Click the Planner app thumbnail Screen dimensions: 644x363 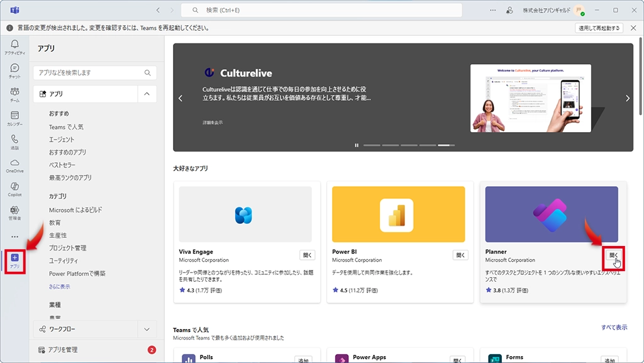(552, 215)
